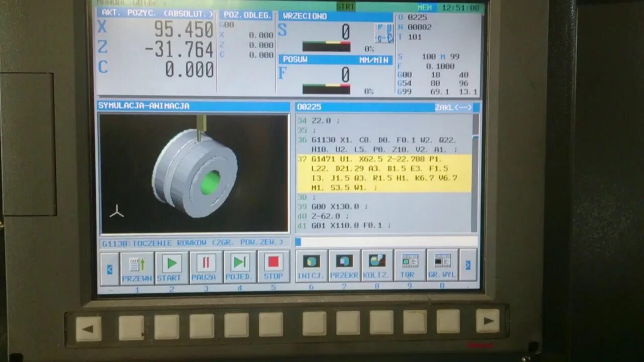Click the POZ. ODLEG. distance header
Image resolution: width=644 pixels, height=362 pixels.
(x=247, y=15)
